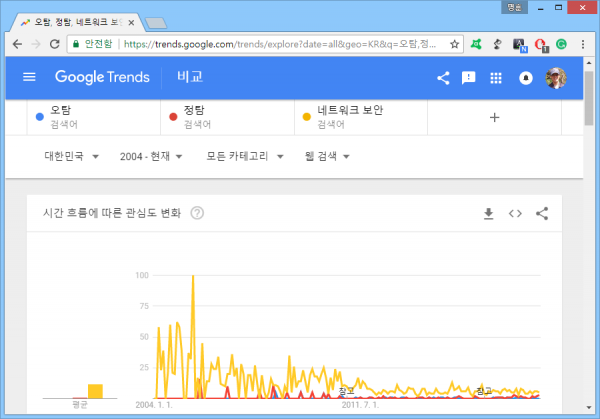Send feedback with the exclamation bubble icon
This screenshot has width=600, height=419.
click(468, 78)
